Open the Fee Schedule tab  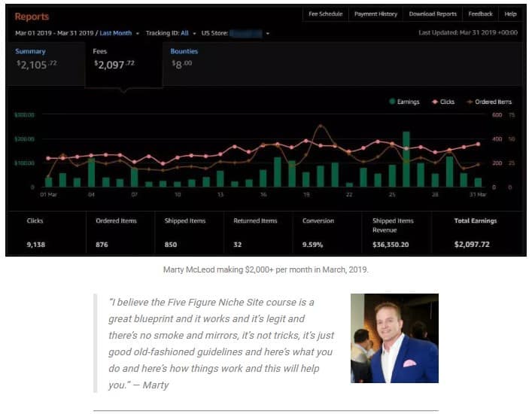pos(325,14)
